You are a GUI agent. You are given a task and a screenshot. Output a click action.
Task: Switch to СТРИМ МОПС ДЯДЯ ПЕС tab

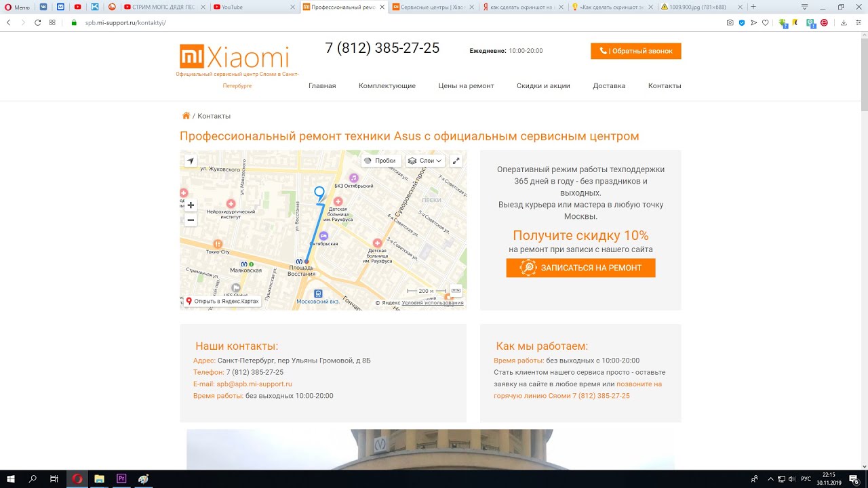(165, 7)
